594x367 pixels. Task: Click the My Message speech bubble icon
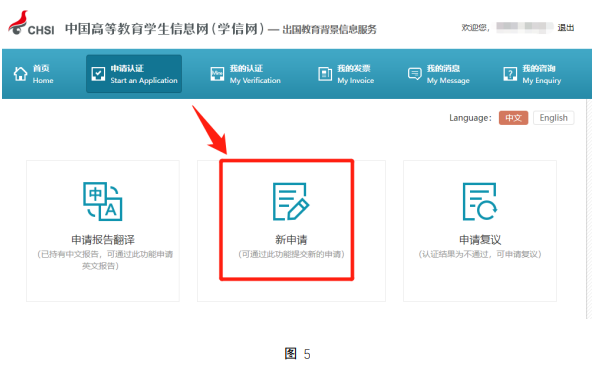(414, 73)
